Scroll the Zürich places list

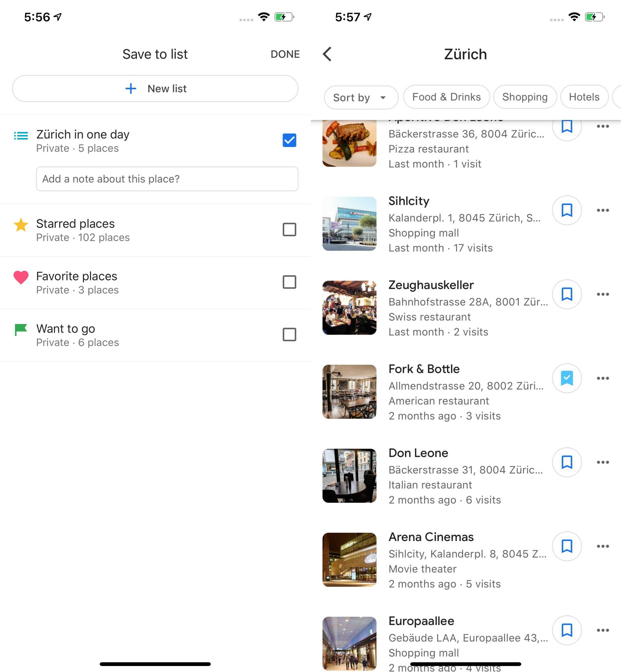pyautogui.click(x=465, y=380)
